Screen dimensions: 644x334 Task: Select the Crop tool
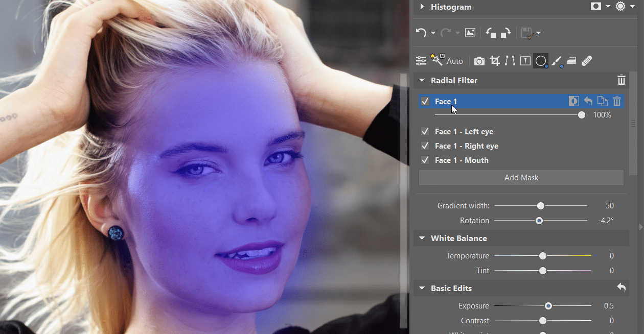point(494,60)
